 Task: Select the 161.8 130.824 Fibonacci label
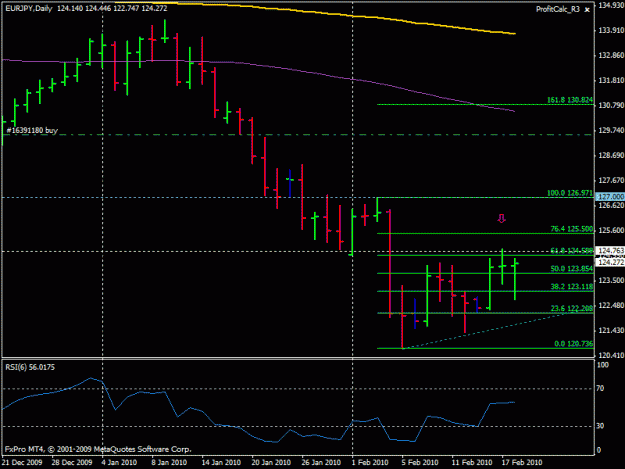tap(570, 100)
